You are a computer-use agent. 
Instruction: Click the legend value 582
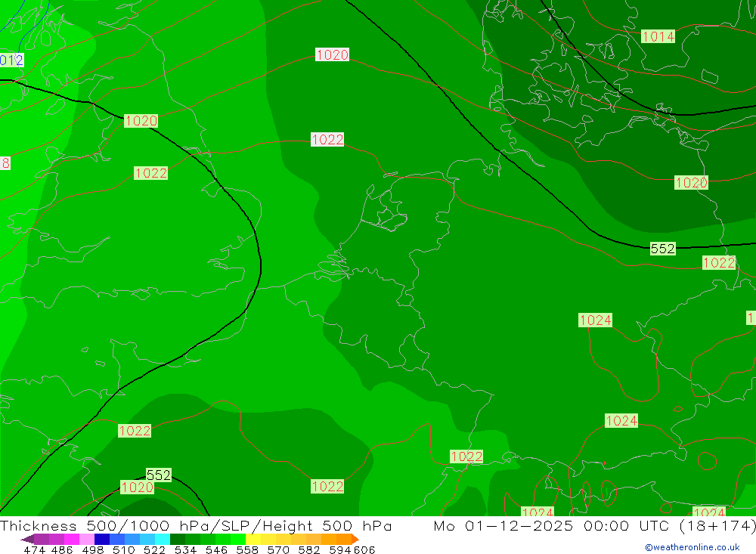coord(309,549)
